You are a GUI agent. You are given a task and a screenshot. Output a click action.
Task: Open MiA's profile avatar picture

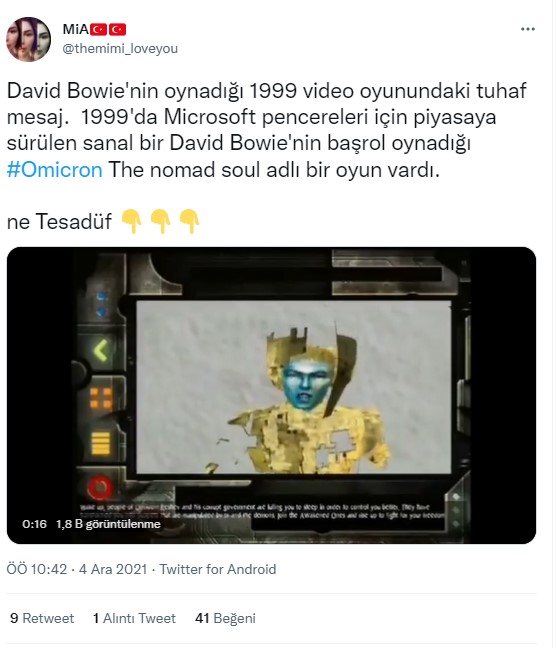coord(28,39)
